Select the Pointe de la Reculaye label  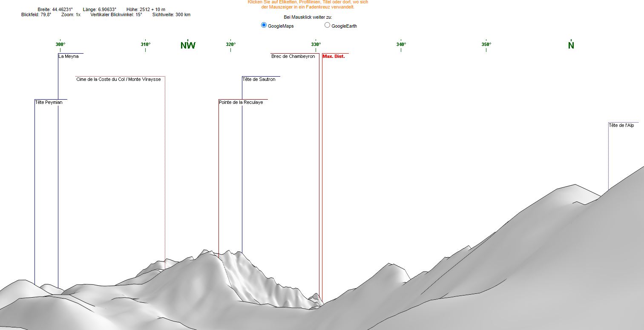click(x=241, y=102)
